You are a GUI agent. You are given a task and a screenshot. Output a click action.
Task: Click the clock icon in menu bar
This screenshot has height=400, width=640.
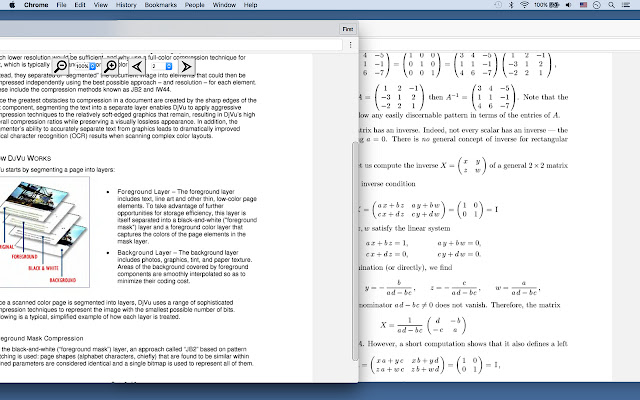click(x=597, y=5)
